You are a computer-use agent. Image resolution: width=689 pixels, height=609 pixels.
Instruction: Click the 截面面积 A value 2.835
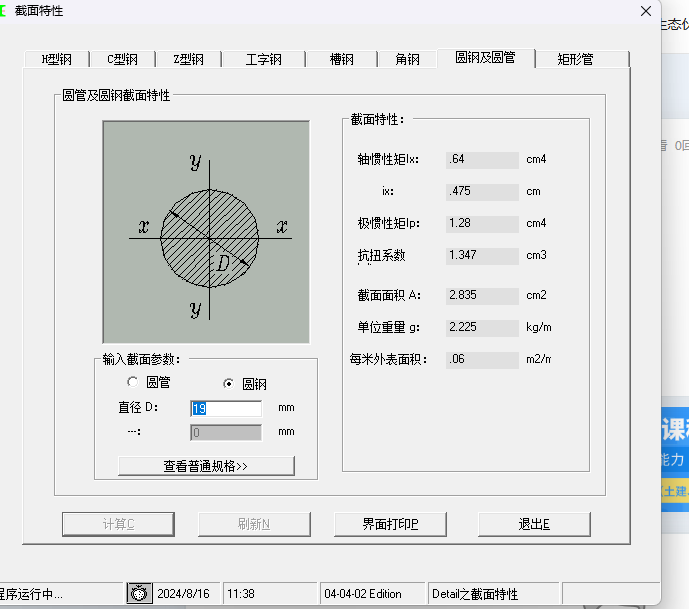[x=482, y=296]
